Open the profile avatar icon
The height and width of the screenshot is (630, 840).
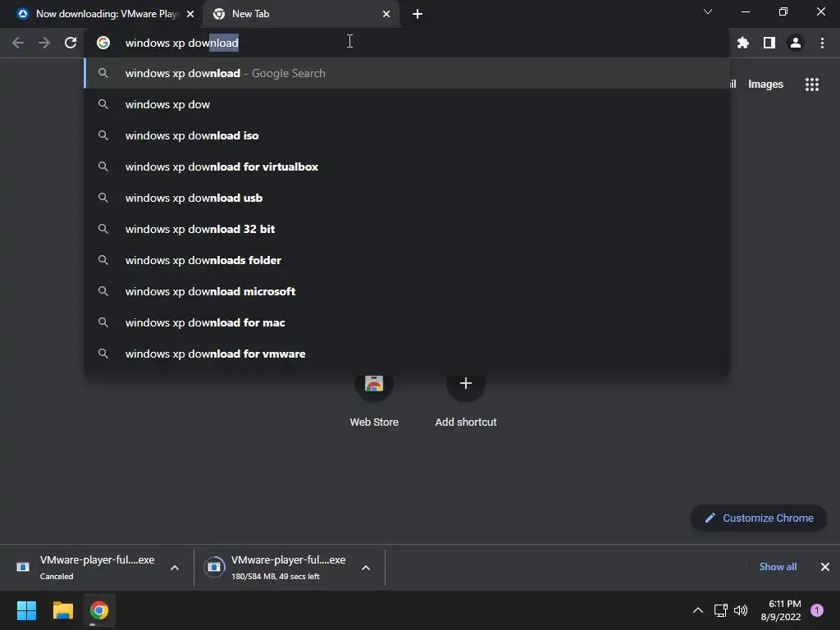[x=796, y=43]
